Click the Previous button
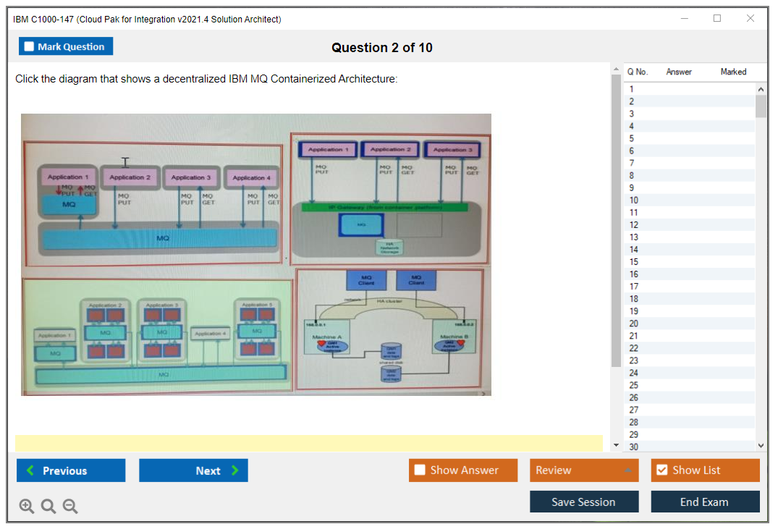Image resolution: width=778 pixels, height=532 pixels. coord(71,470)
